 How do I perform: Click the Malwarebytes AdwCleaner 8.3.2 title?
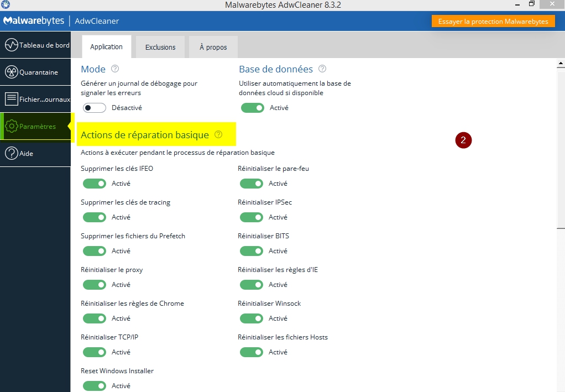coord(283,4)
